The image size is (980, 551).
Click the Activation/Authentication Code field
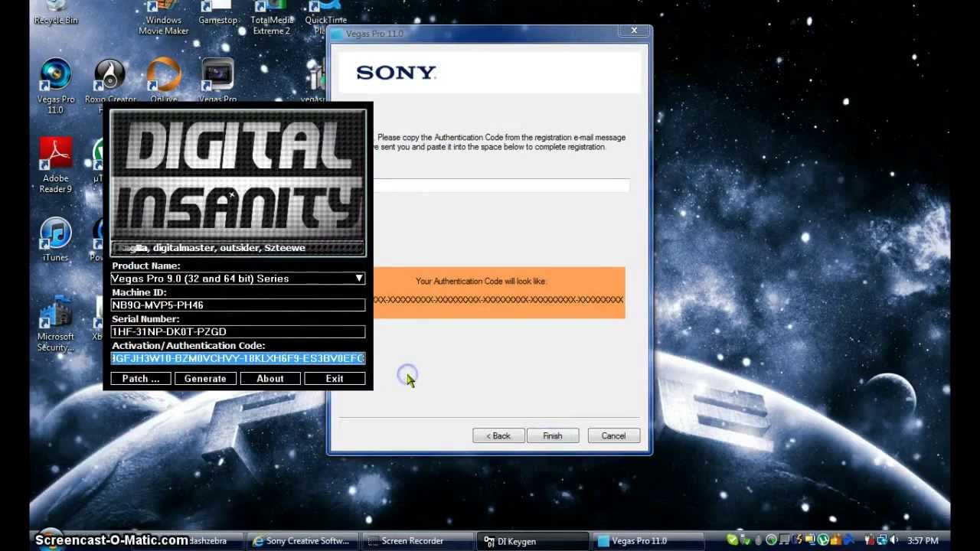[x=238, y=358]
